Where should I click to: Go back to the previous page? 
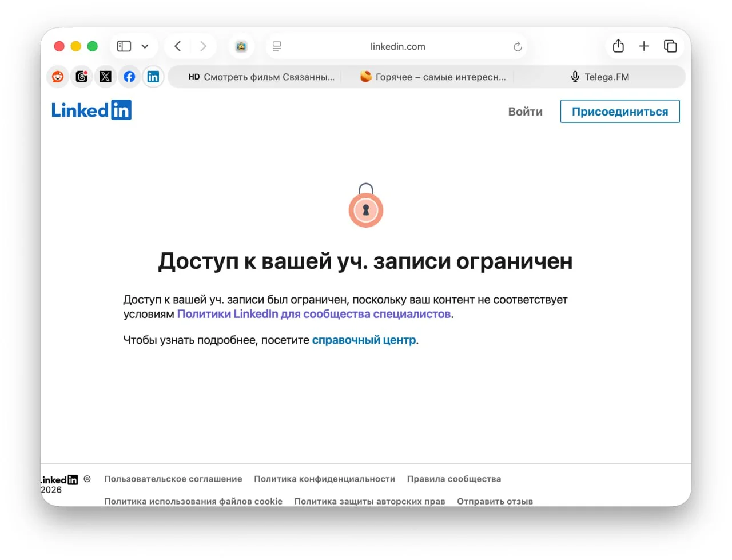click(x=178, y=46)
